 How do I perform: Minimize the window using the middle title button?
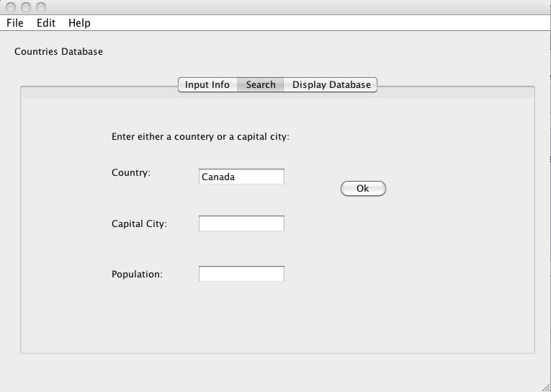pos(26,7)
